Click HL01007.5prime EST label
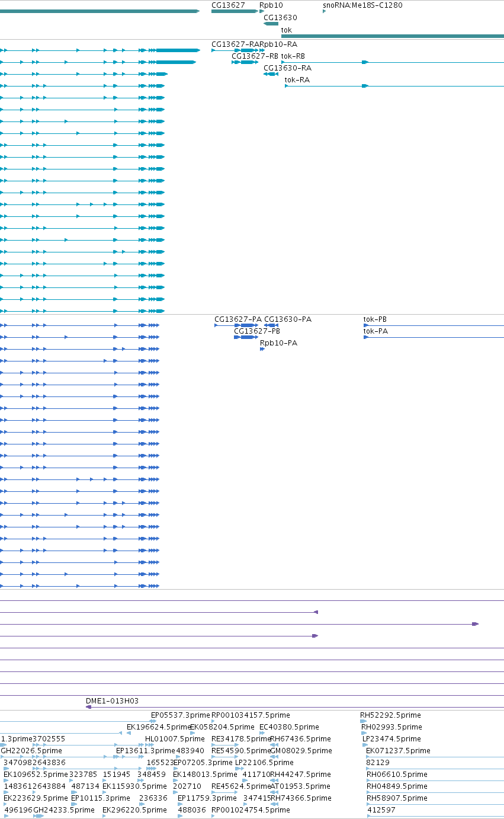This screenshot has width=504, height=819. tap(175, 738)
